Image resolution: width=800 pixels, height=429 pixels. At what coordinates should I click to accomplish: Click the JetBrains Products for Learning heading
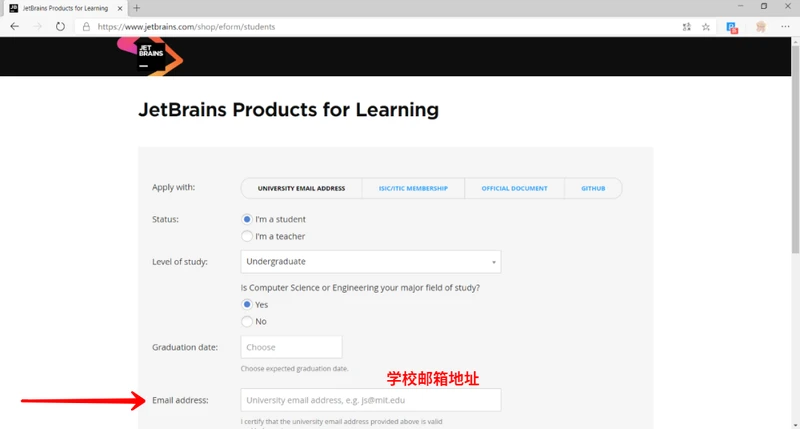(288, 110)
